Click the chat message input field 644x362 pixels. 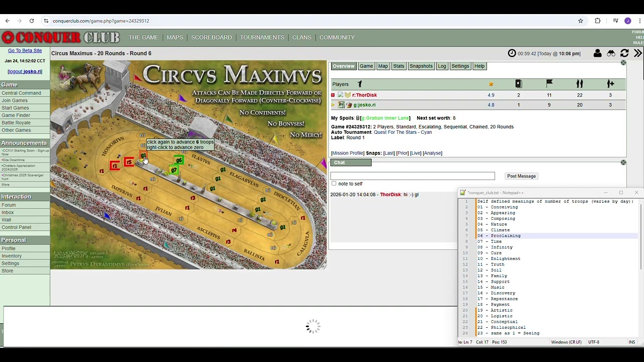(x=413, y=176)
